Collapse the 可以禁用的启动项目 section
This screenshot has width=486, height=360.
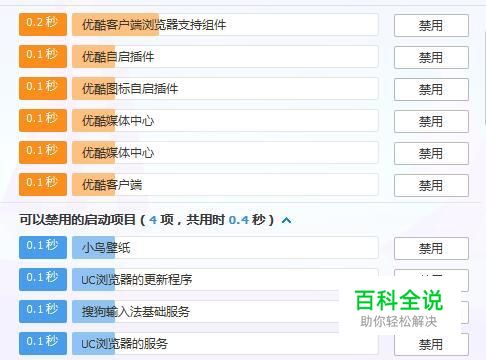pyautogui.click(x=286, y=220)
